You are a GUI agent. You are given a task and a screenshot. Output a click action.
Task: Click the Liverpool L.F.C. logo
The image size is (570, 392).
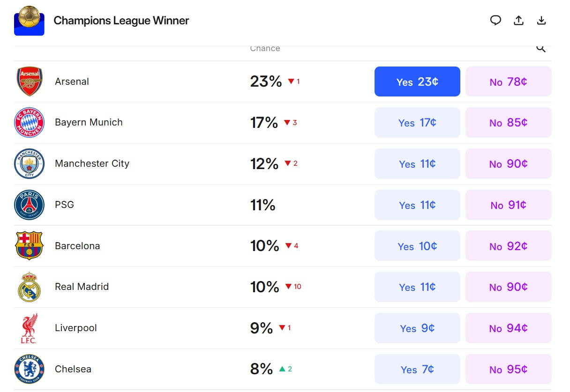[x=30, y=328]
